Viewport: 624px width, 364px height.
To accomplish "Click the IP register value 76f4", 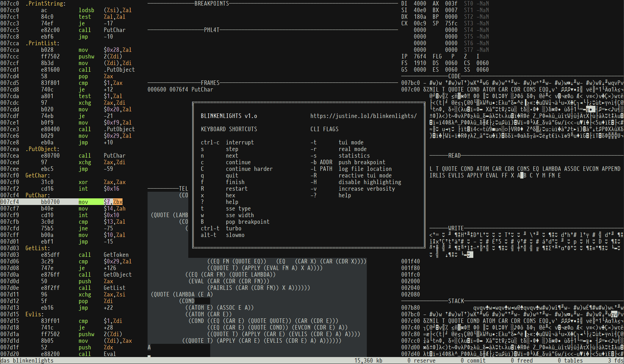I will pyautogui.click(x=419, y=56).
